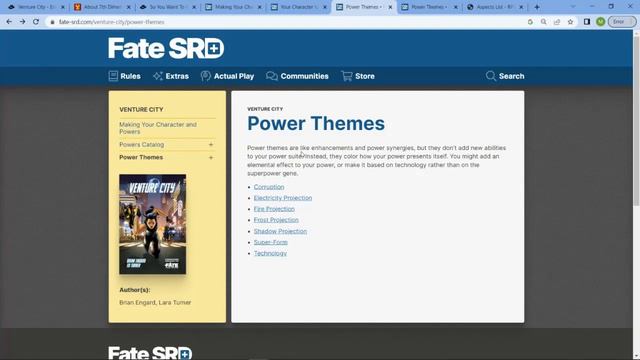
Task: Open the VENTURE CITY sidebar heading
Action: pyautogui.click(x=141, y=109)
